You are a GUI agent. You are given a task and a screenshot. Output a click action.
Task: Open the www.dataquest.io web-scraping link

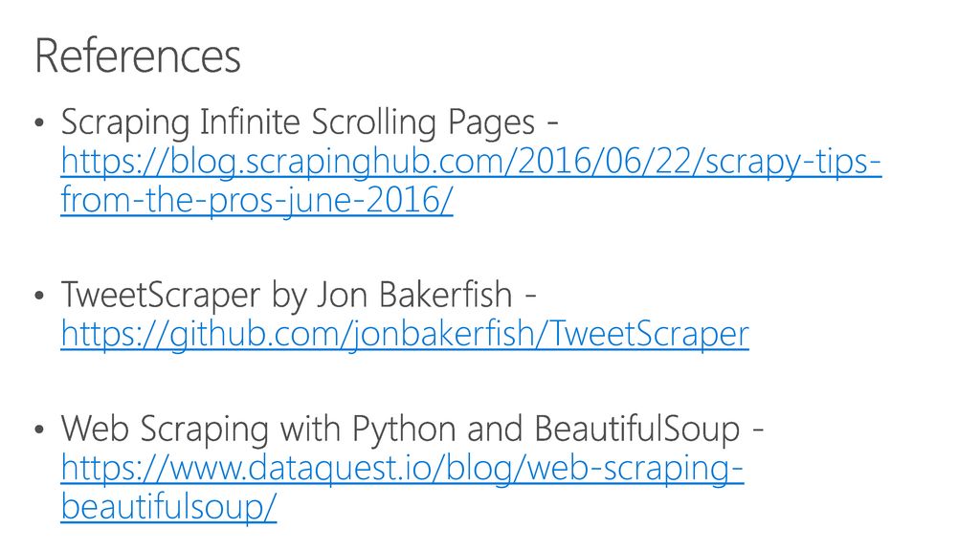(x=402, y=468)
